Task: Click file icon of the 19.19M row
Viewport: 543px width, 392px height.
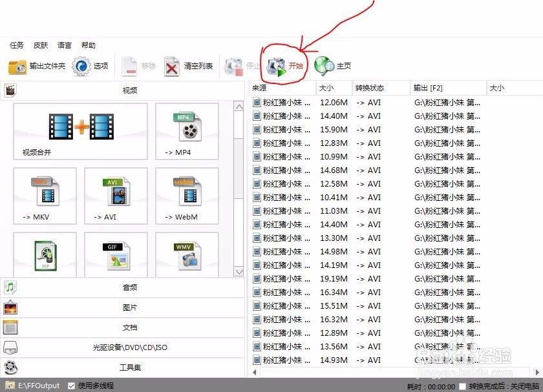Action: 257,278
